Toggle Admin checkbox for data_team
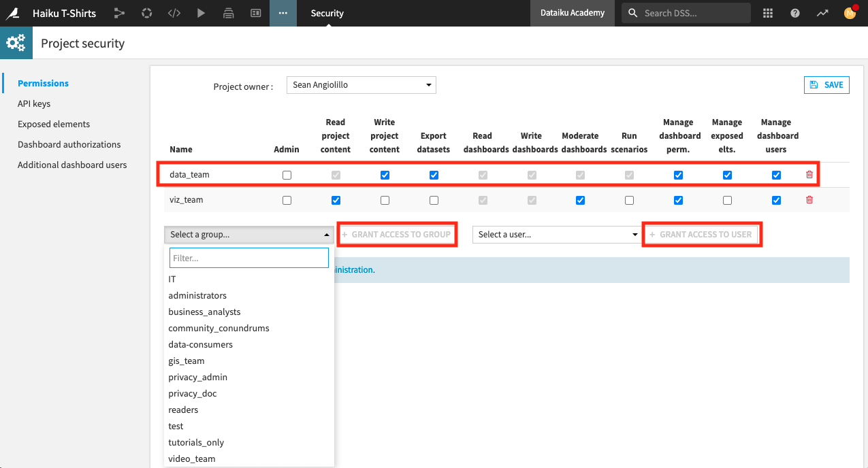Viewport: 868px width, 468px height. (x=287, y=175)
